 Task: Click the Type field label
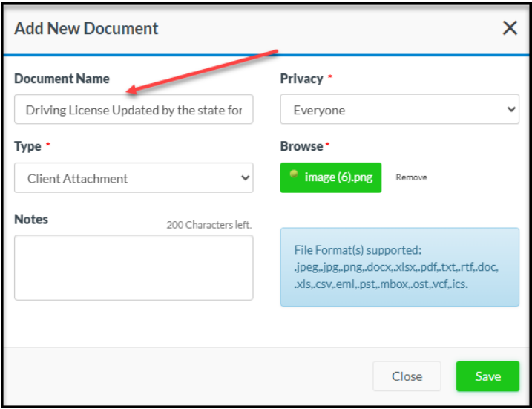27,146
